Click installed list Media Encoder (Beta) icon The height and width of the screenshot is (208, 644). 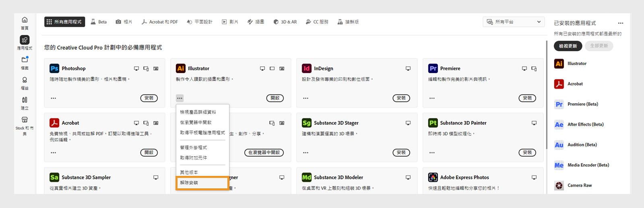click(559, 165)
